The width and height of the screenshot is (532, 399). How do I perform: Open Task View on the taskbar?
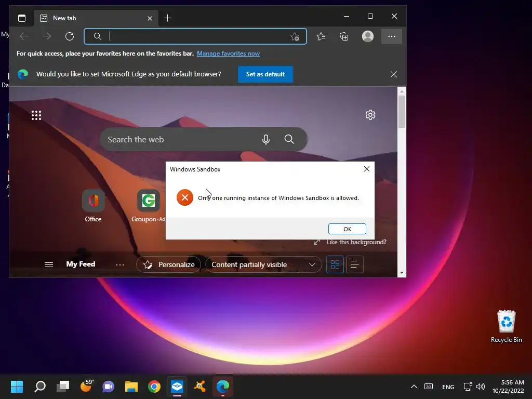pyautogui.click(x=63, y=387)
